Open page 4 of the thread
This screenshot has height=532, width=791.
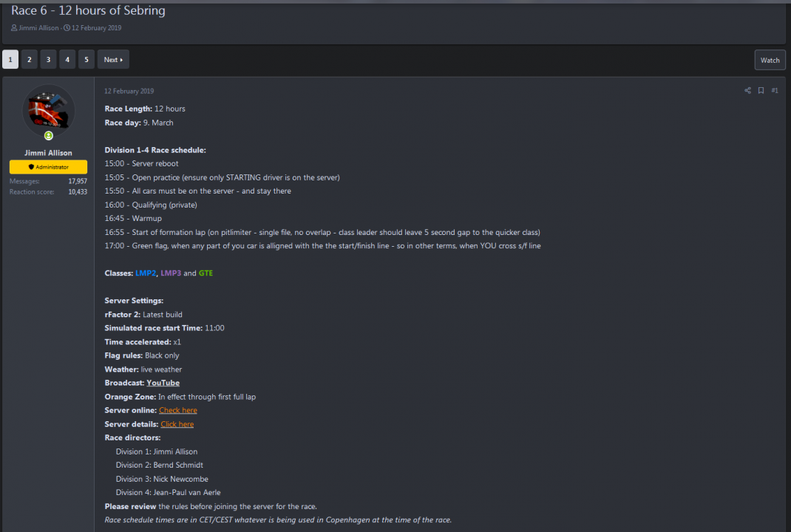[67, 60]
